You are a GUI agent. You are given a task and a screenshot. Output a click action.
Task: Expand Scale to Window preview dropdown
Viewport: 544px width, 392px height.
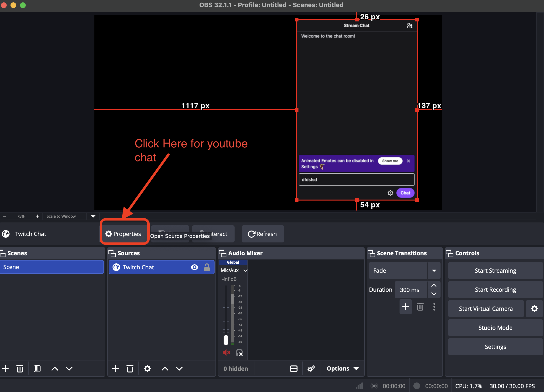[x=93, y=216]
